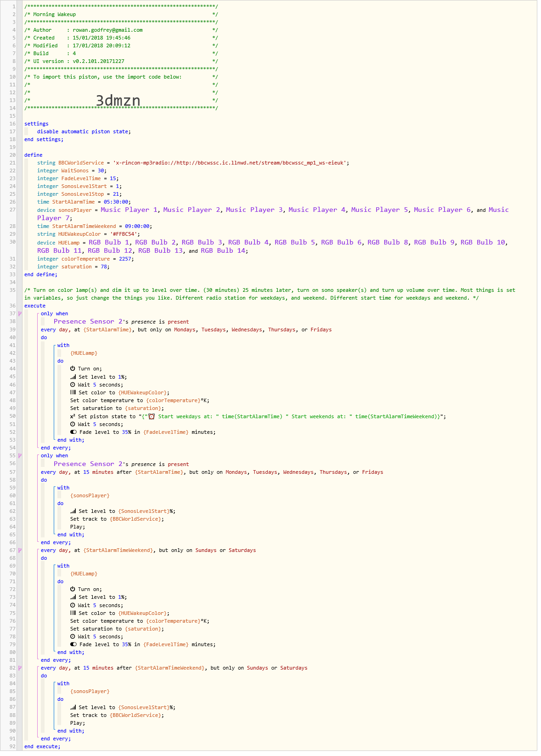Click the {sonosPlayer} device on line 85
This screenshot has width=541, height=756.
(x=90, y=691)
